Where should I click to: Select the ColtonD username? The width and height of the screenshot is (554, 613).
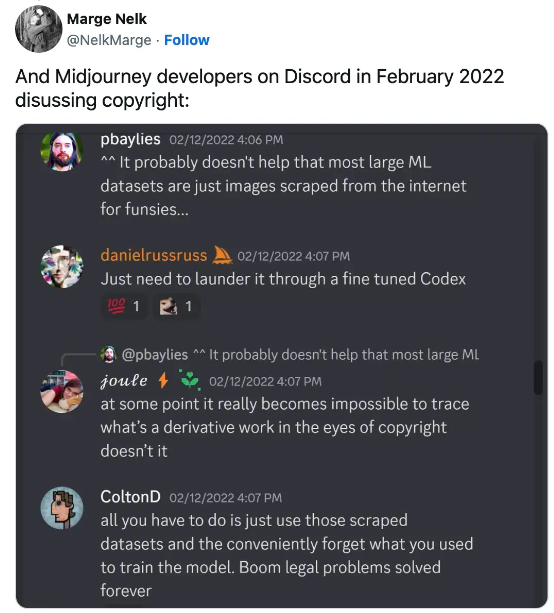[x=130, y=497]
